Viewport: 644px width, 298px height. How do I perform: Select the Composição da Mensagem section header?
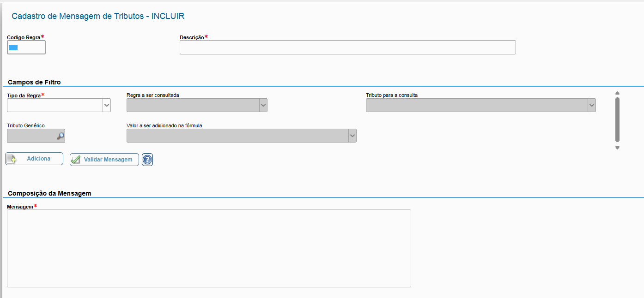tap(49, 193)
